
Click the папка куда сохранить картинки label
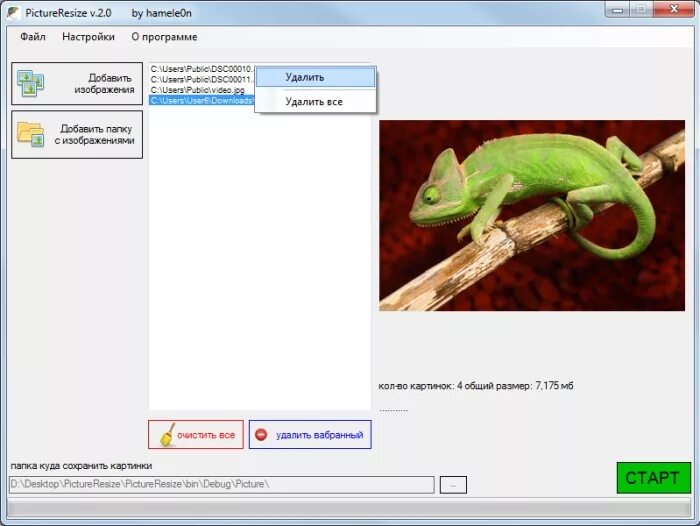tap(81, 466)
